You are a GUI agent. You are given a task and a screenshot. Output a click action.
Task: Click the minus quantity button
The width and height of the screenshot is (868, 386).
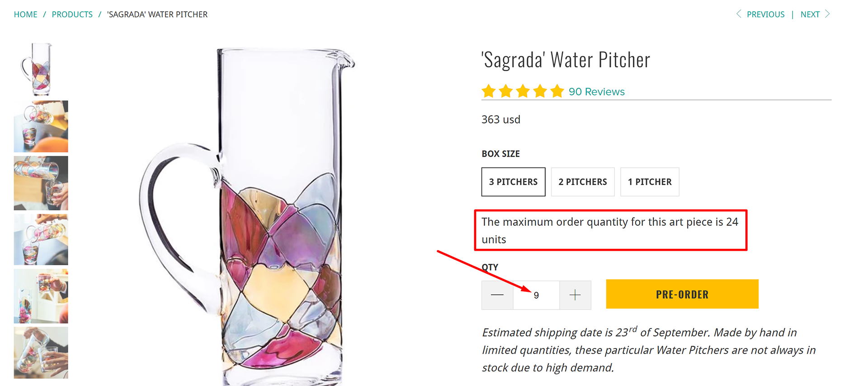[x=497, y=295]
